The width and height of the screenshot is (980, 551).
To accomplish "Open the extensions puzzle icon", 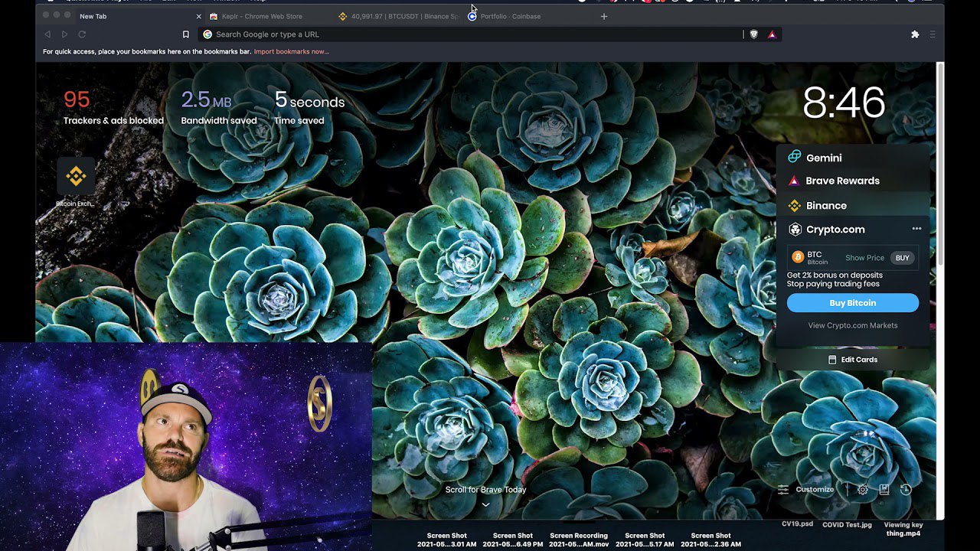I will pos(915,34).
